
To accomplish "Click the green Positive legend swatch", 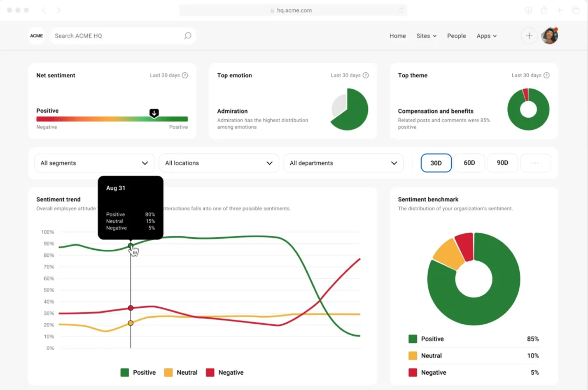I will point(125,372).
